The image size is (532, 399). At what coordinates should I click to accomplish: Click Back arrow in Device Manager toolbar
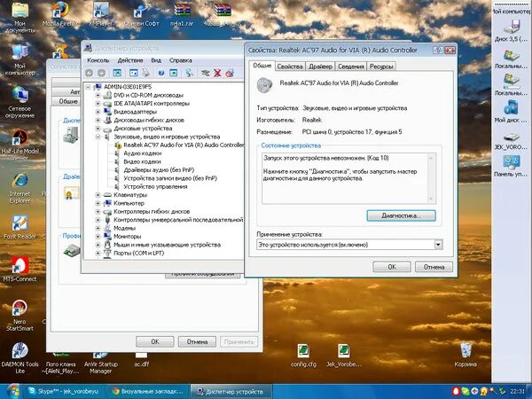90,73
